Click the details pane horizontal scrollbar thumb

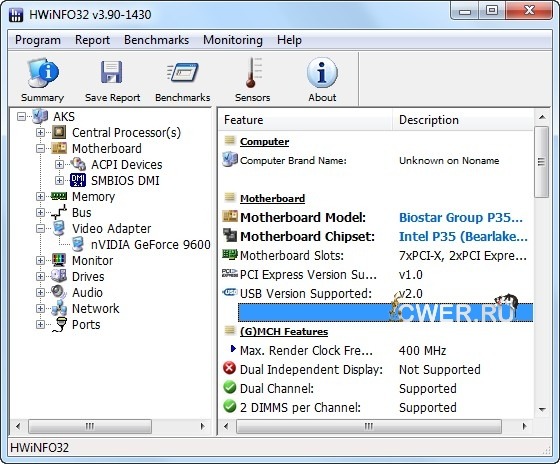pyautogui.click(x=369, y=426)
